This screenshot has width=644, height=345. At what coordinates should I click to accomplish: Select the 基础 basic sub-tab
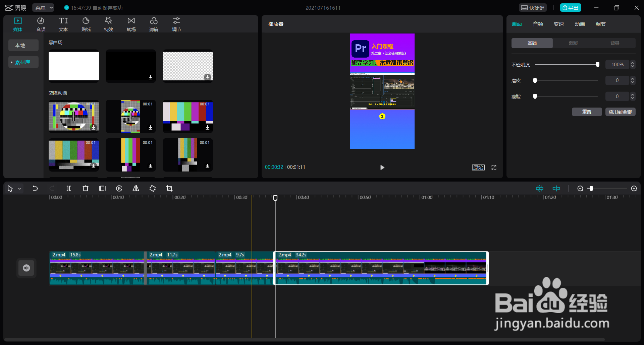point(532,43)
